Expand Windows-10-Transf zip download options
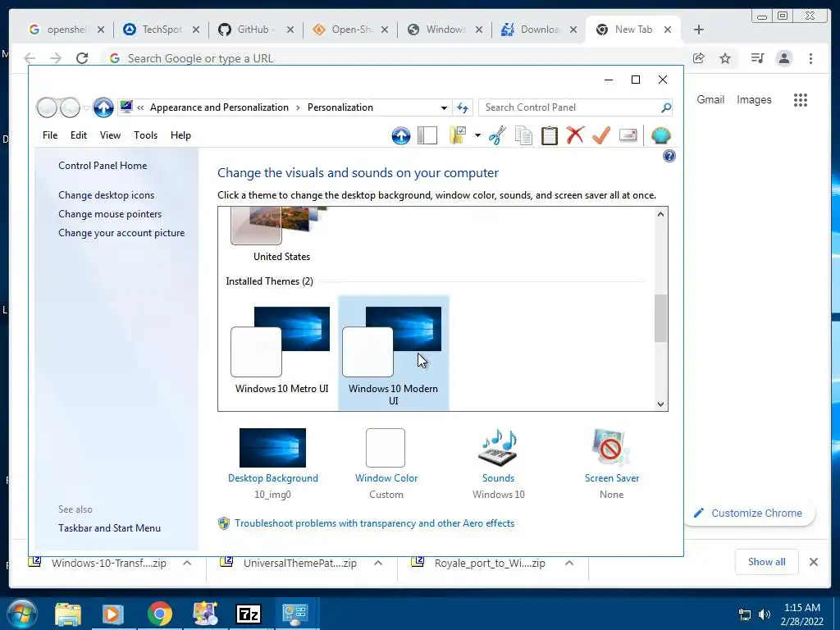840x630 pixels. tap(187, 563)
